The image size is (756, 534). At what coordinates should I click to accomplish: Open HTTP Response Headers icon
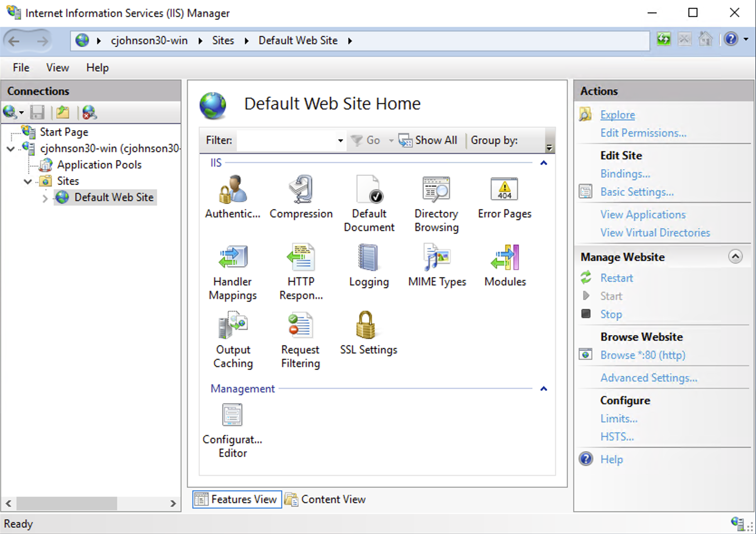pos(301,272)
